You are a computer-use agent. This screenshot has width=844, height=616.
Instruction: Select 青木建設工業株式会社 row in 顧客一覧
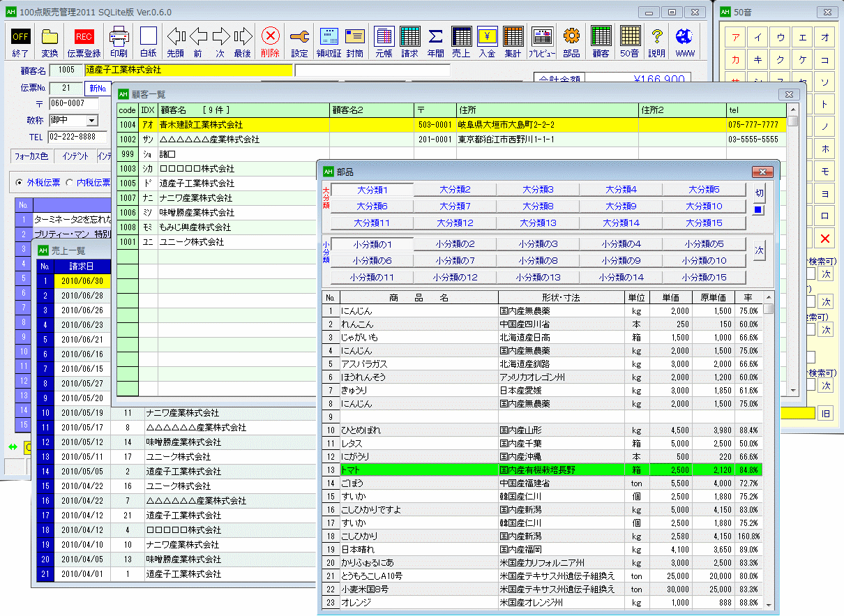(x=451, y=125)
